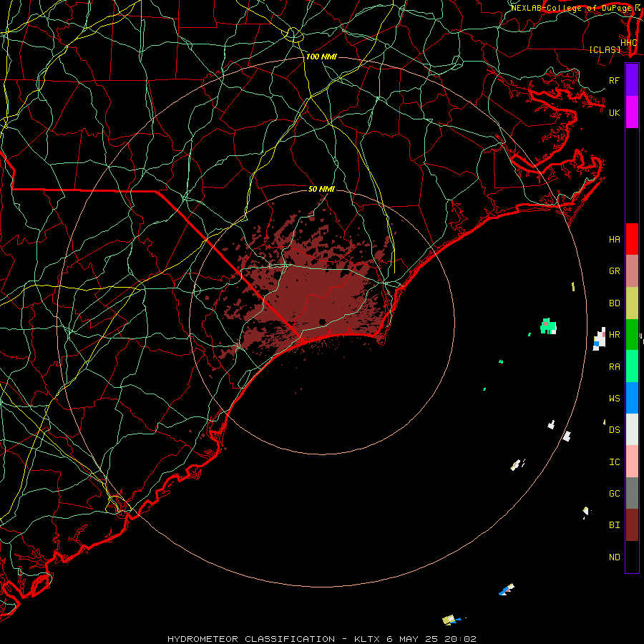The height and width of the screenshot is (644, 644).
Task: Click the magenta UK color swatch
Action: pos(632,112)
